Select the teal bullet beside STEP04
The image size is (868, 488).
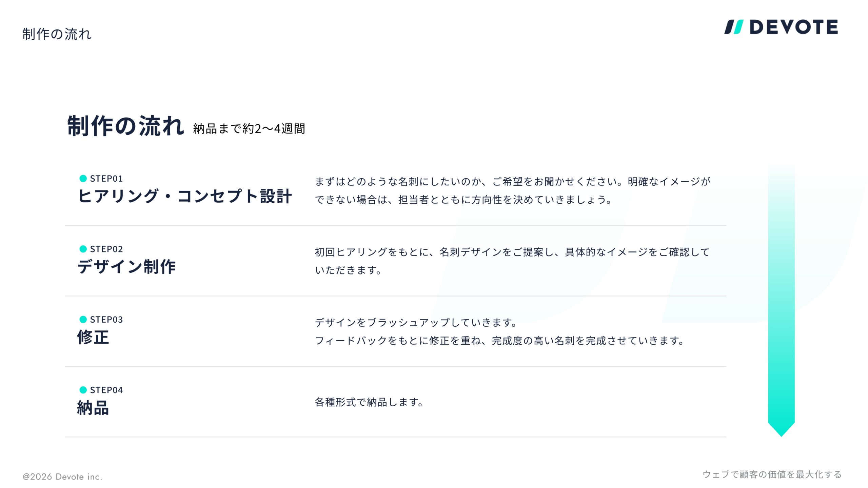pyautogui.click(x=83, y=390)
